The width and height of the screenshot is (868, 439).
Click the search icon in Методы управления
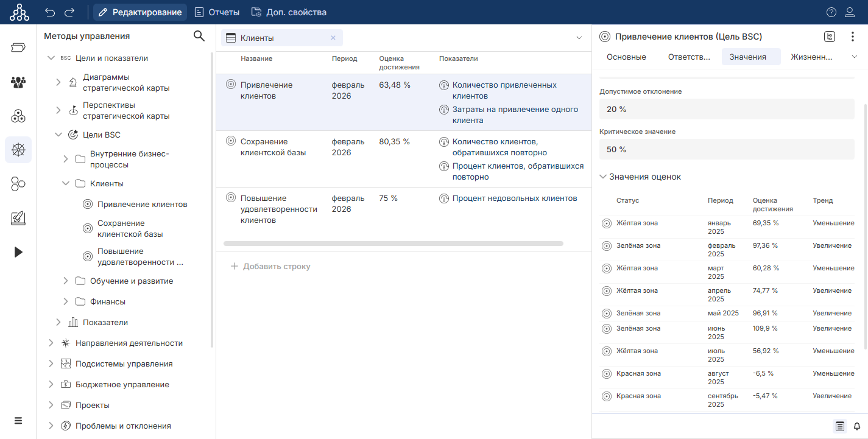[199, 36]
